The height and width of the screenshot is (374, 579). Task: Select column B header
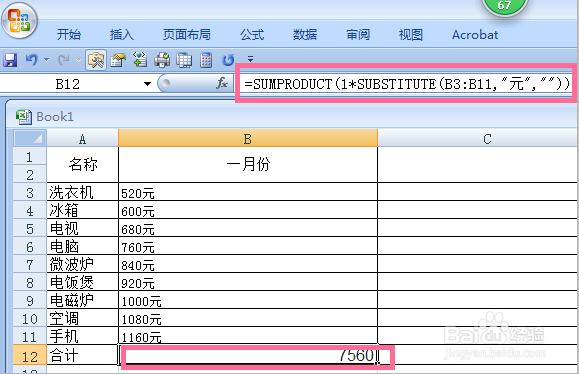pyautogui.click(x=248, y=138)
